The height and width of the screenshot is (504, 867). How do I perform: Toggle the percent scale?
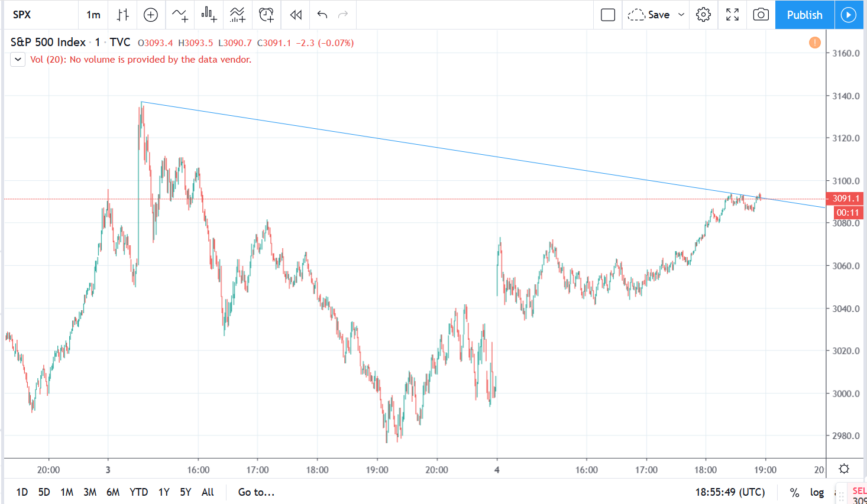pyautogui.click(x=795, y=492)
